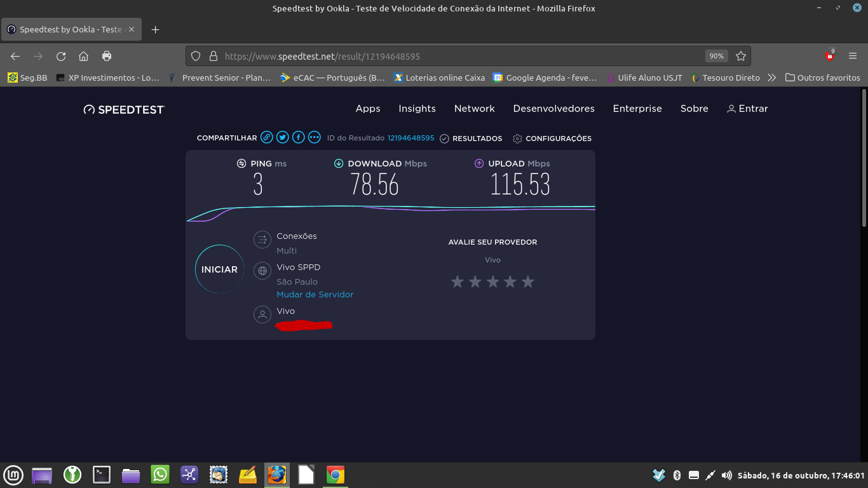Click the 90% zoom indicator
The image size is (868, 488).
pyautogui.click(x=716, y=56)
